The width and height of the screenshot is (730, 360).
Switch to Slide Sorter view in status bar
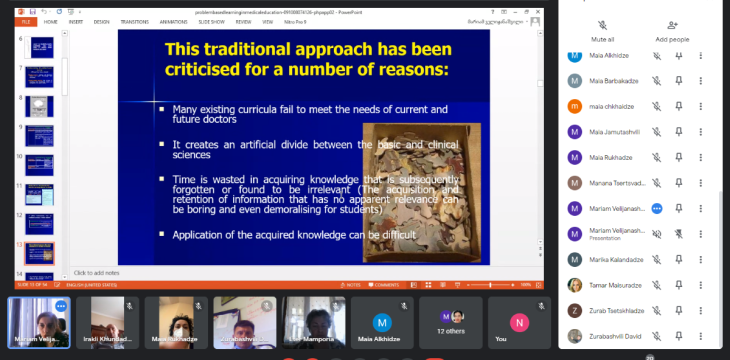coord(428,285)
